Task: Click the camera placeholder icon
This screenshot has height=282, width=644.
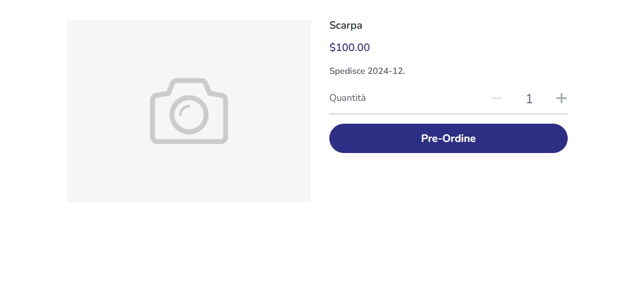Action: (189, 111)
